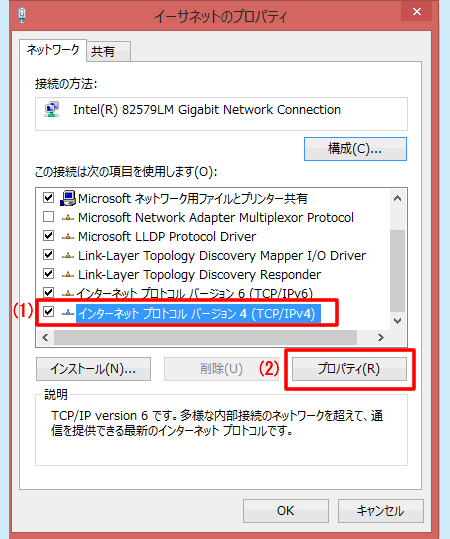450x539 pixels.
Task: Click the list's scroll down arrow
Action: pos(398,321)
